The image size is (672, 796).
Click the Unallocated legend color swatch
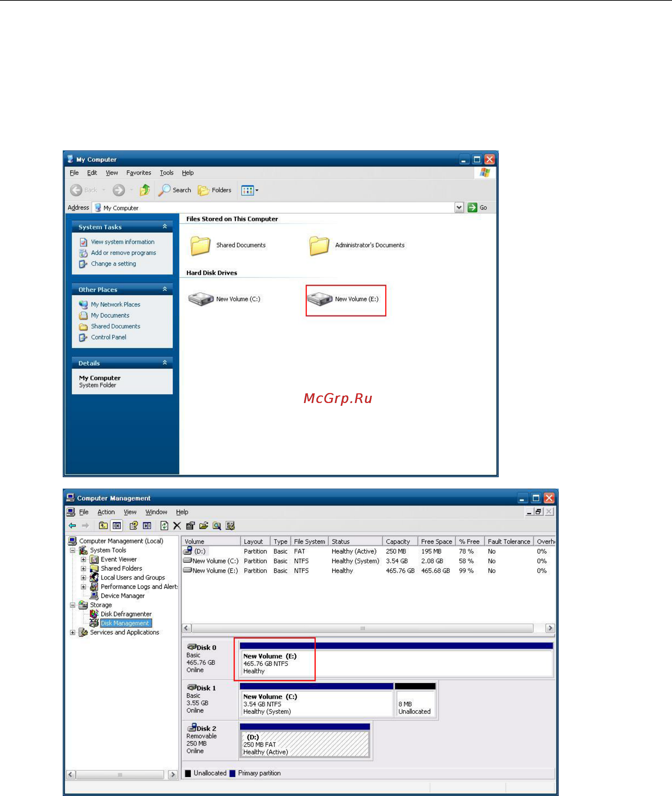(188, 773)
